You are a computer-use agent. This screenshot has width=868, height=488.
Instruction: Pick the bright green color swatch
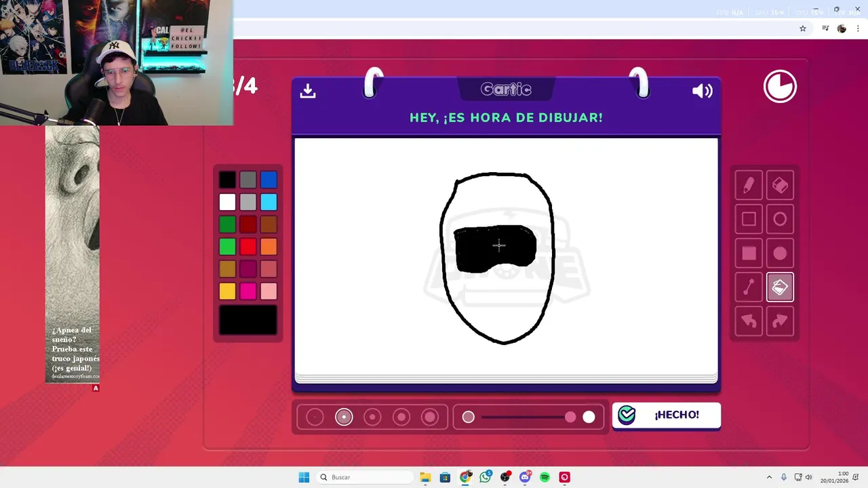(227, 247)
